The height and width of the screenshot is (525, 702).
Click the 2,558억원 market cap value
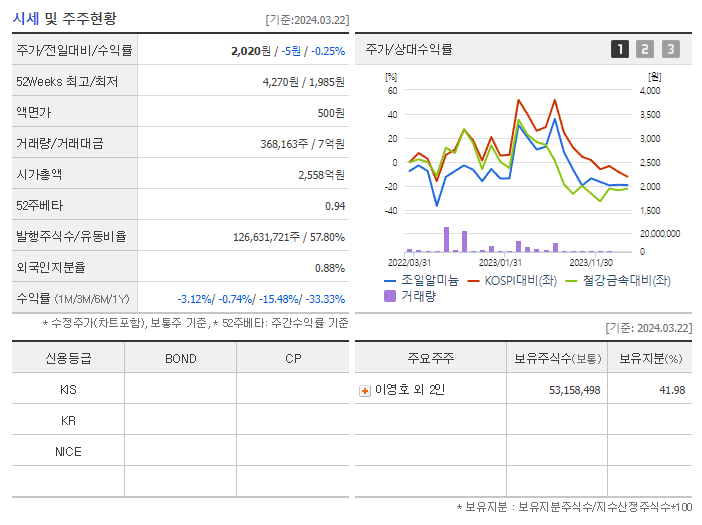[x=321, y=175]
